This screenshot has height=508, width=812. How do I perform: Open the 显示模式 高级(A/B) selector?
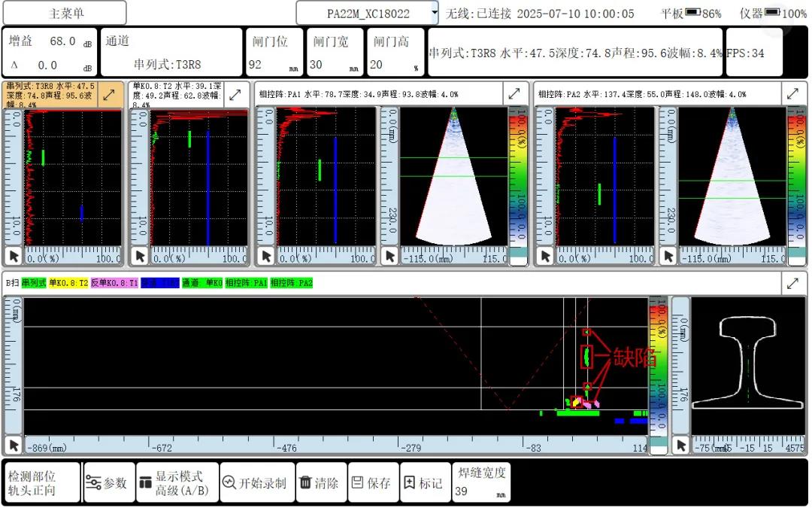178,483
